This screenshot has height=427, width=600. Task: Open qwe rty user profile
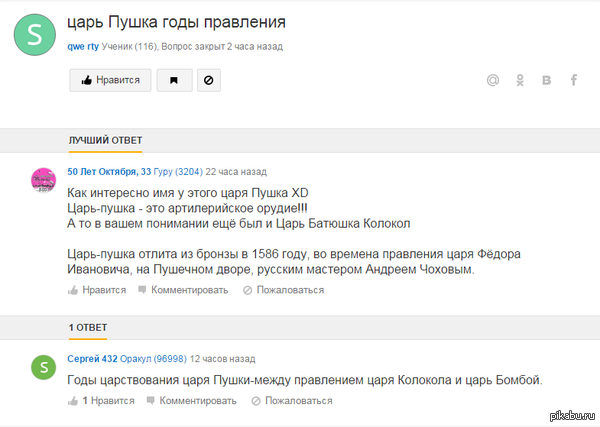[83, 46]
